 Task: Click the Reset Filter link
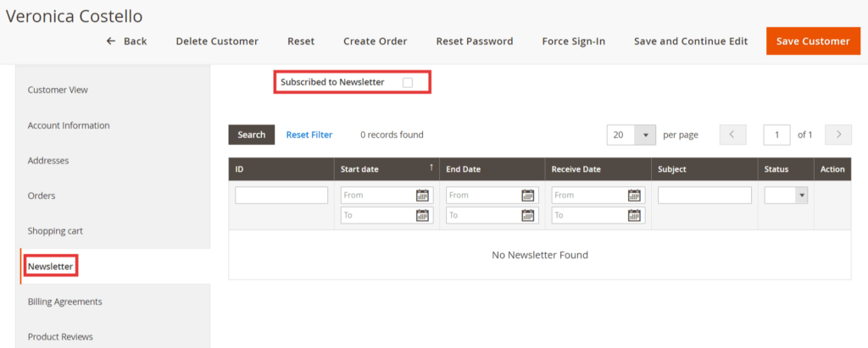click(x=309, y=135)
